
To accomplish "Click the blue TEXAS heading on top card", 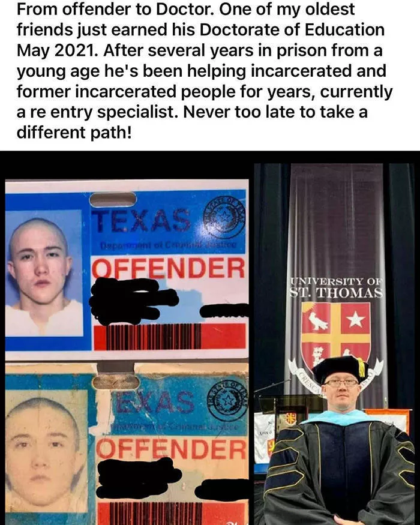I will click(x=141, y=220).
